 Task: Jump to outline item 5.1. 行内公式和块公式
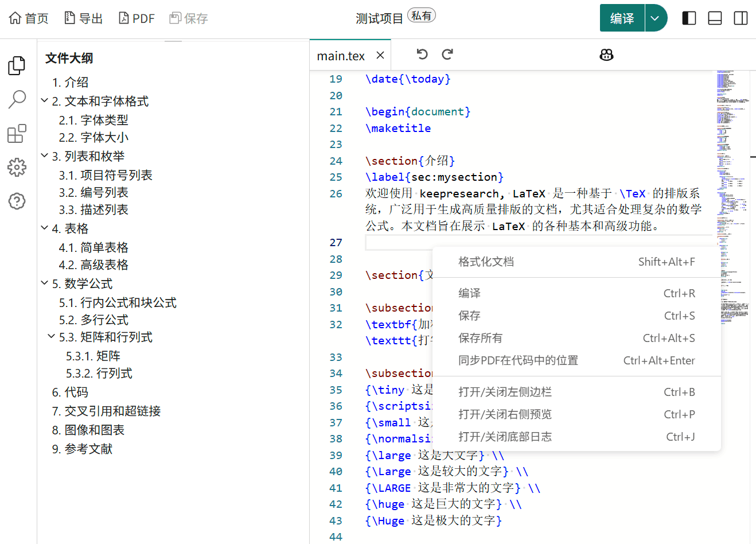click(118, 303)
